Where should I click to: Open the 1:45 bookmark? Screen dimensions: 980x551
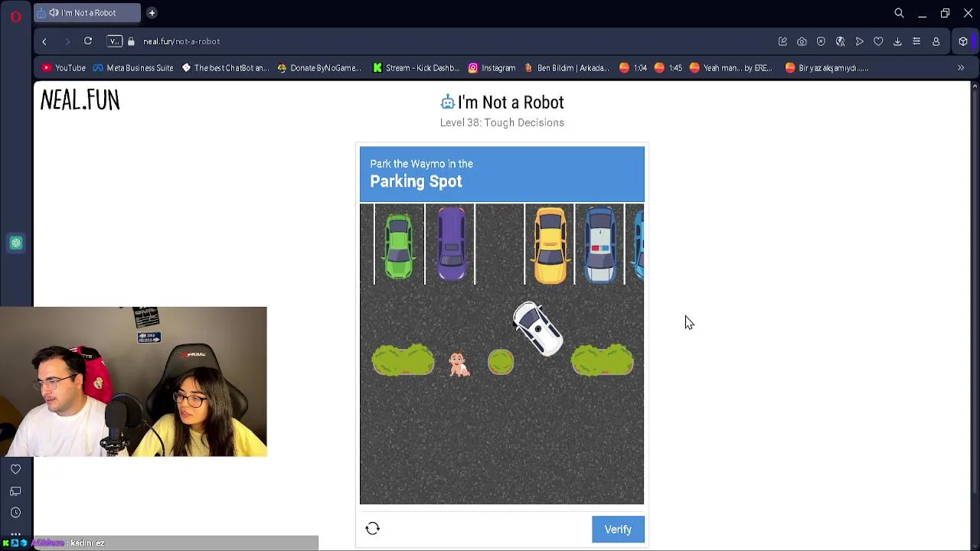(668, 68)
